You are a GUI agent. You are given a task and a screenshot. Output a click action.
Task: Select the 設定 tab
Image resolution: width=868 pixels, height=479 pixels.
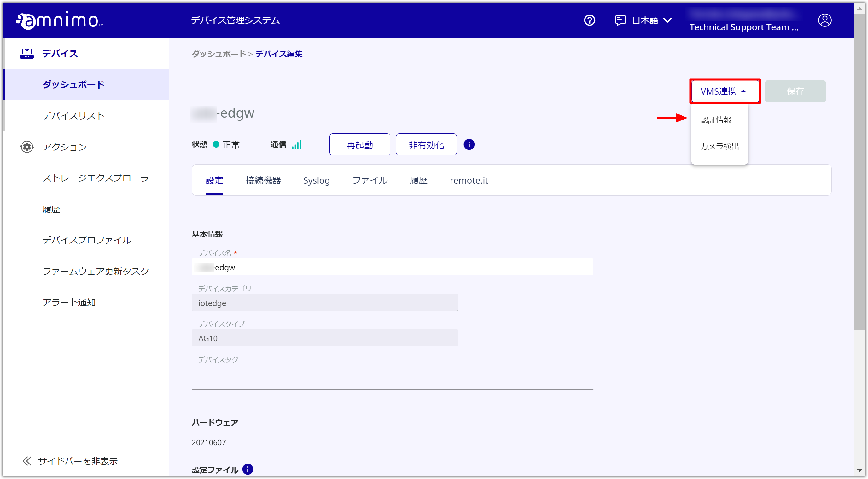tap(214, 180)
